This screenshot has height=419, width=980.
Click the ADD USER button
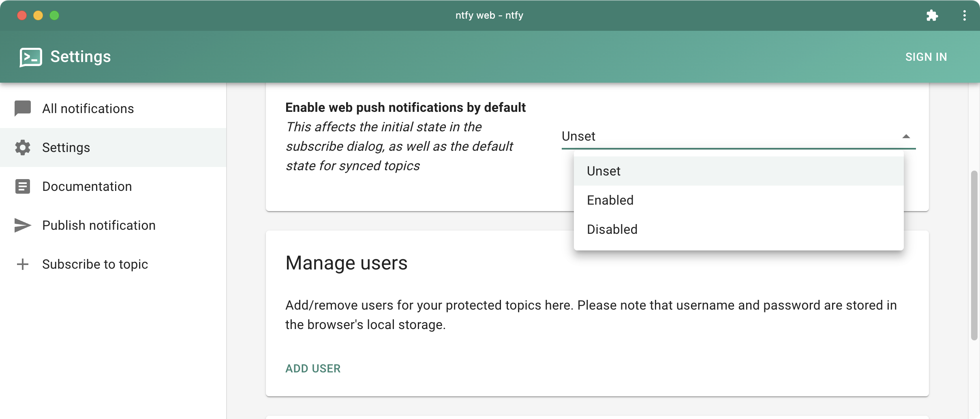(x=313, y=368)
